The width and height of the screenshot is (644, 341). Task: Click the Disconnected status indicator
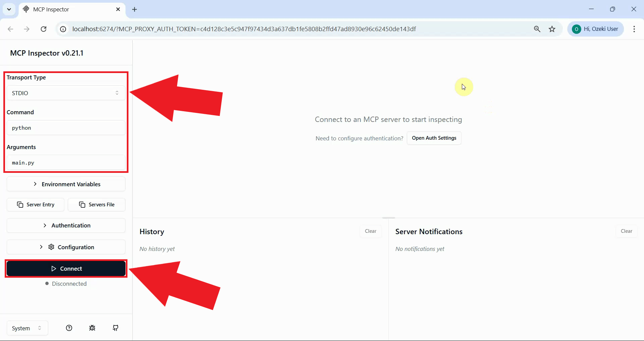[x=66, y=283]
